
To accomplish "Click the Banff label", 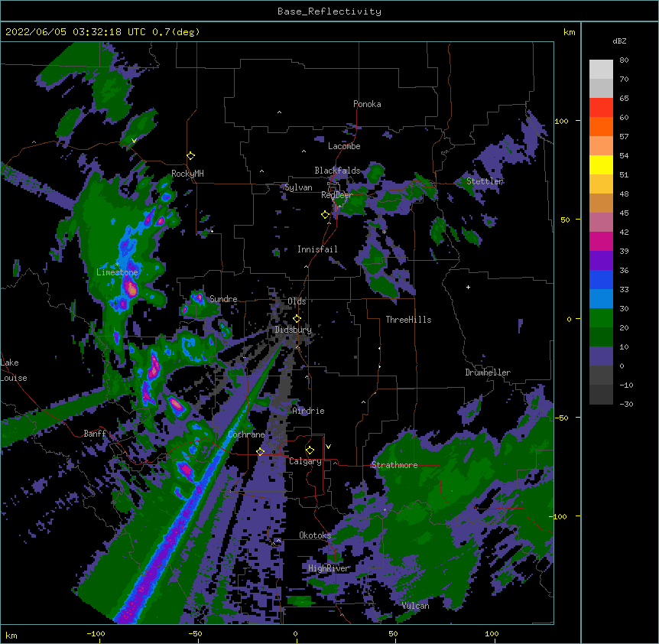I will coord(95,434).
